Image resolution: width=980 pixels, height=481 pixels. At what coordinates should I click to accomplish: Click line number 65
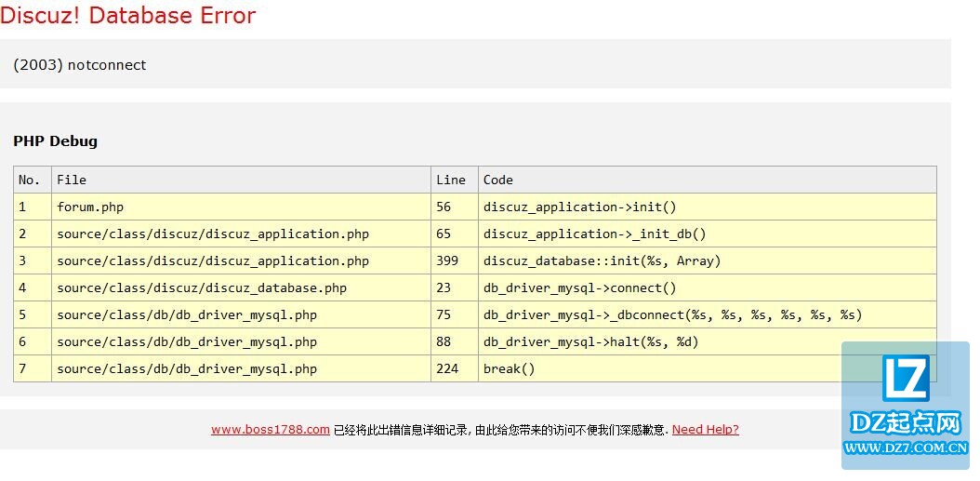[x=455, y=234]
